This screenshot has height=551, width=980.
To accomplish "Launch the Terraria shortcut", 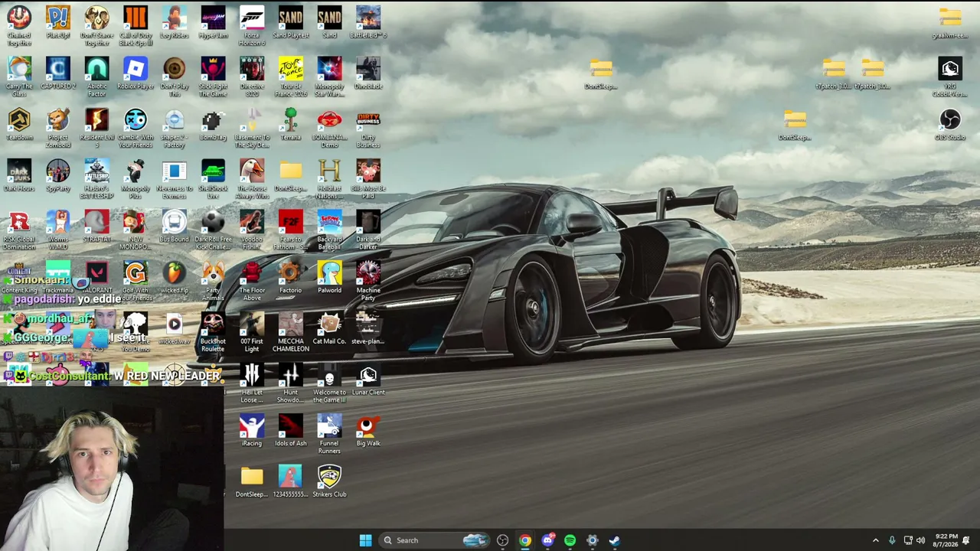I will (291, 125).
